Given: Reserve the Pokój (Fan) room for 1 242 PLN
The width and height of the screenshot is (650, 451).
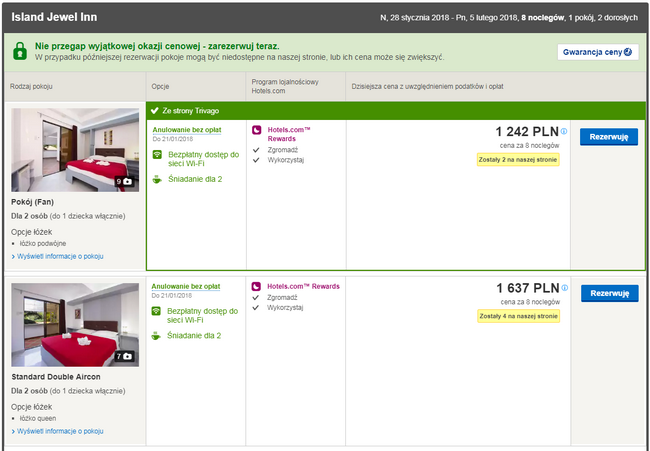Looking at the screenshot, I should tap(608, 136).
